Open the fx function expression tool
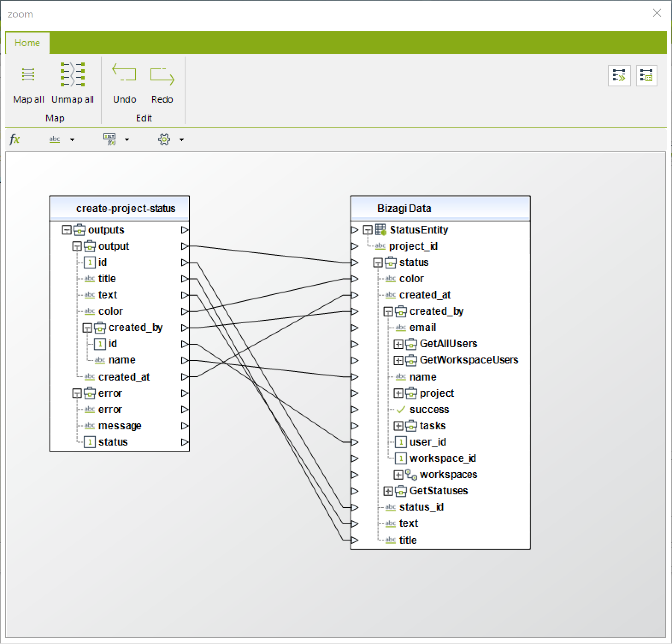The height and width of the screenshot is (644, 672). pos(15,139)
